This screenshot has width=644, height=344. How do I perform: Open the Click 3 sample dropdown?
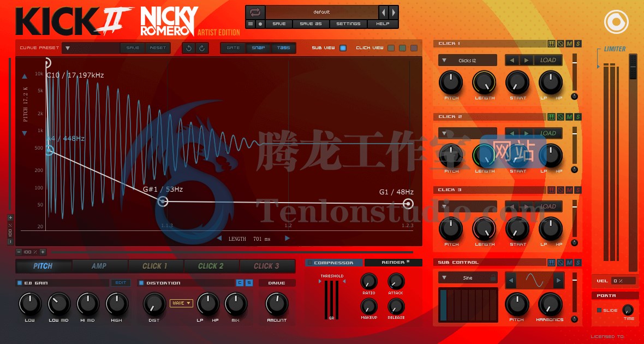(x=467, y=206)
